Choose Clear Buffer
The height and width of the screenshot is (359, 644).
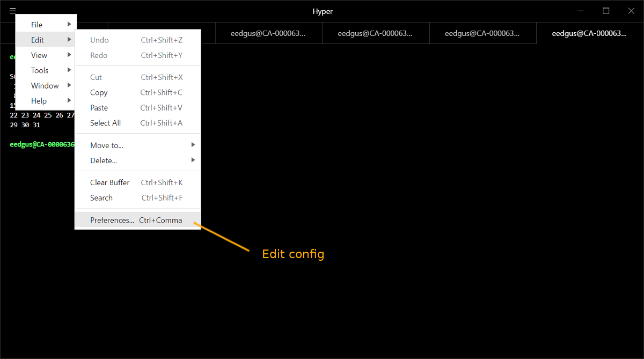coord(137,182)
